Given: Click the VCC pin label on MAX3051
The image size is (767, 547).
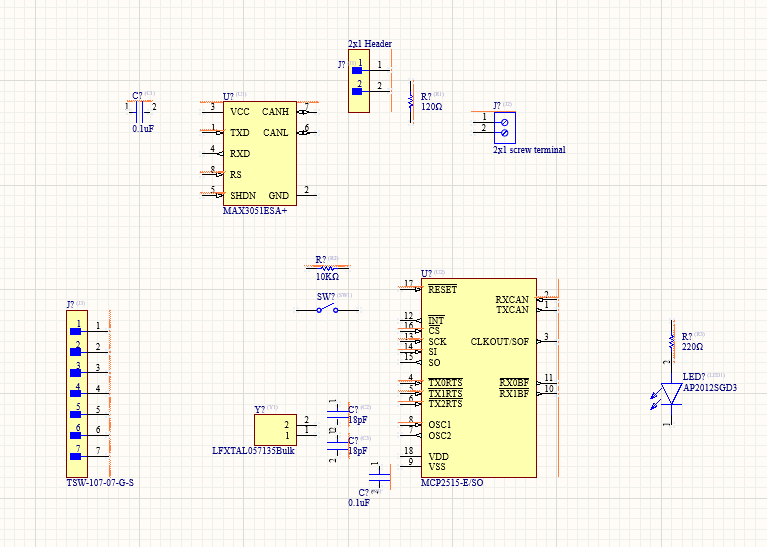Looking at the screenshot, I should [240, 112].
